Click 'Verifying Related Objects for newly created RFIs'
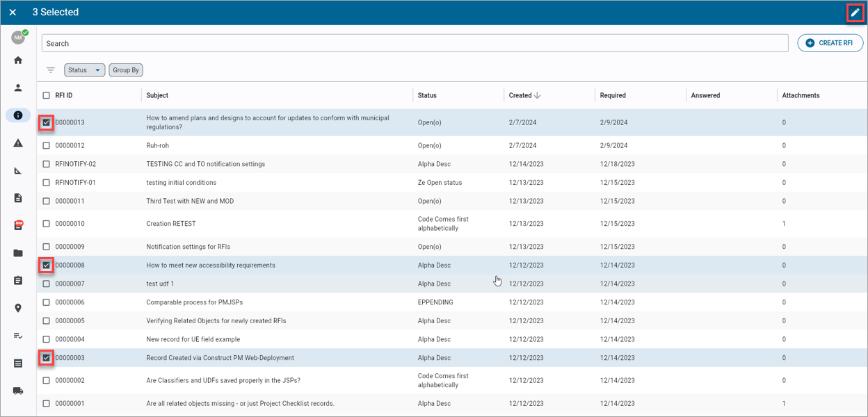868x417 pixels. 216,321
